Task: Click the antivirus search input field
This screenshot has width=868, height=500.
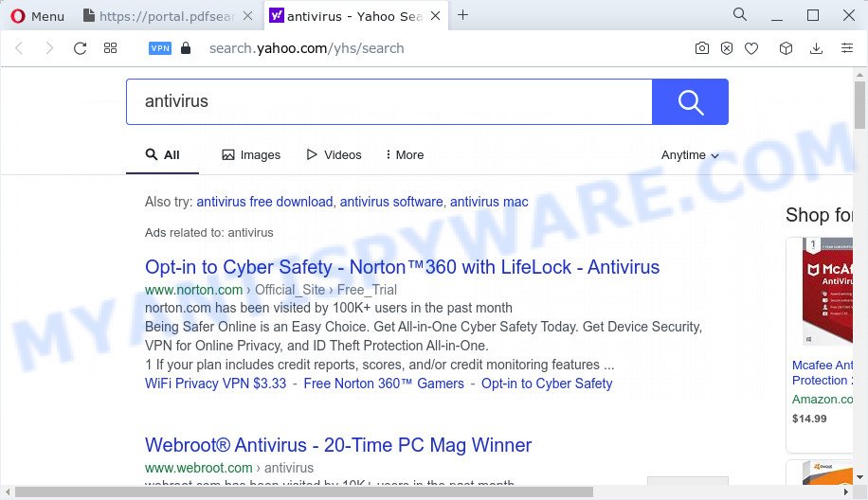Action: point(389,101)
